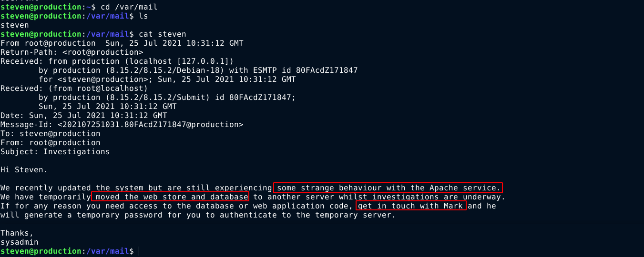The height and width of the screenshot is (257, 644).
Task: Click the 'steven' file name in ls output
Action: point(14,25)
